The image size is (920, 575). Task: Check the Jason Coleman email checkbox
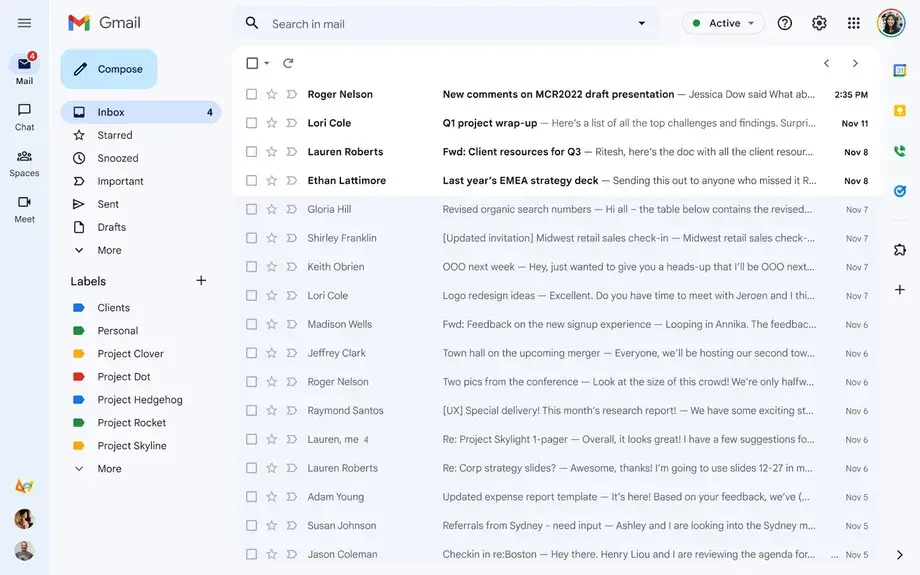[251, 554]
